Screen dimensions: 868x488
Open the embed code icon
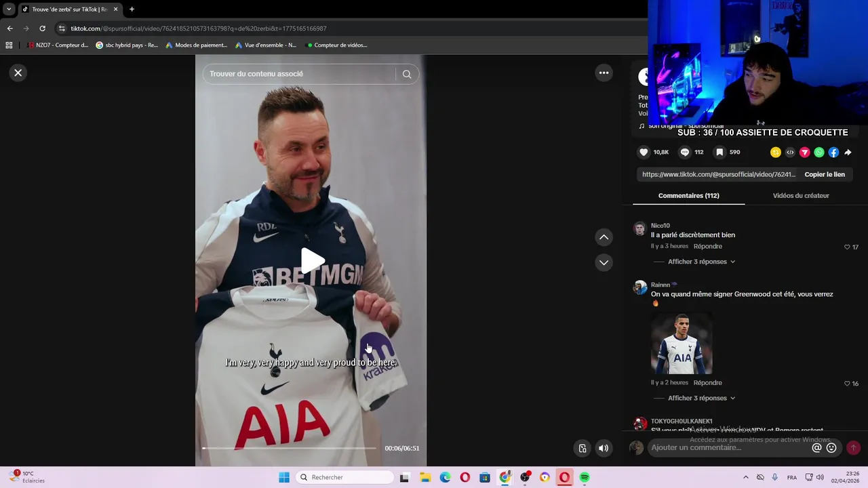790,152
